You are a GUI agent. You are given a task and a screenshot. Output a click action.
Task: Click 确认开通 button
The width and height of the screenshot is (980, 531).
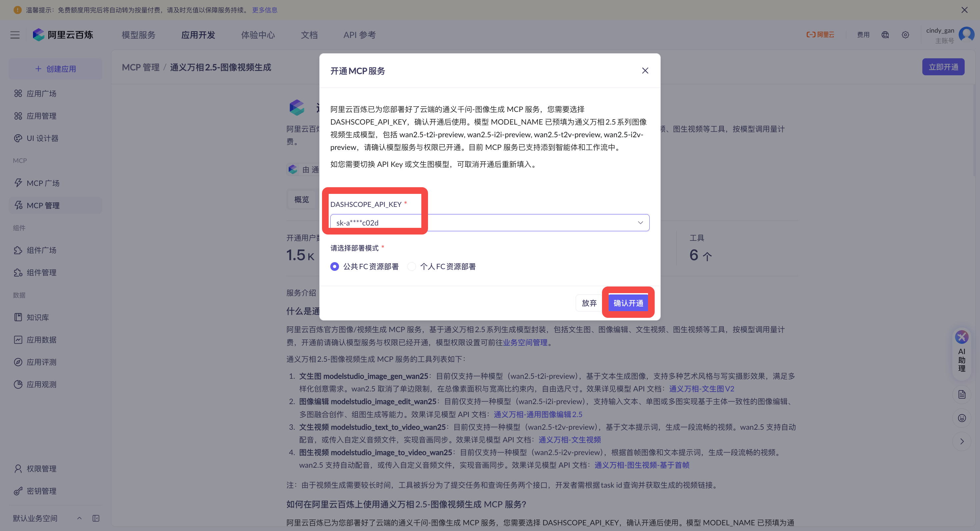pos(628,303)
